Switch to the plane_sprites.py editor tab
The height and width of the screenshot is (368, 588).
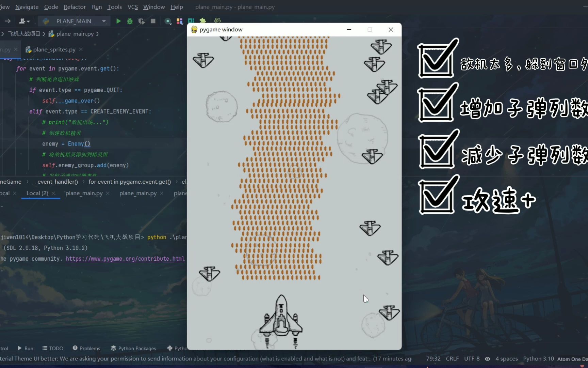tap(54, 49)
